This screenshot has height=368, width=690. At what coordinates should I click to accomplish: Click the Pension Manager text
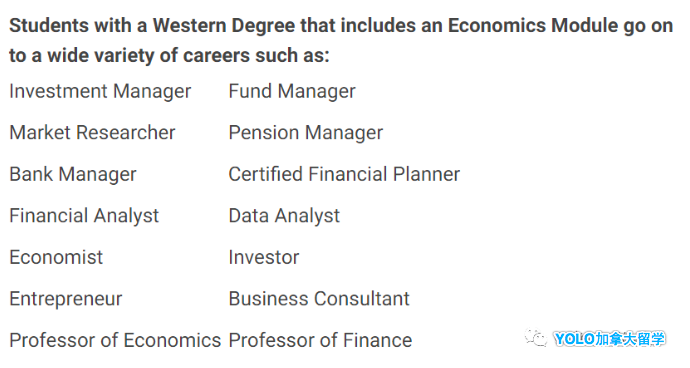click(306, 133)
